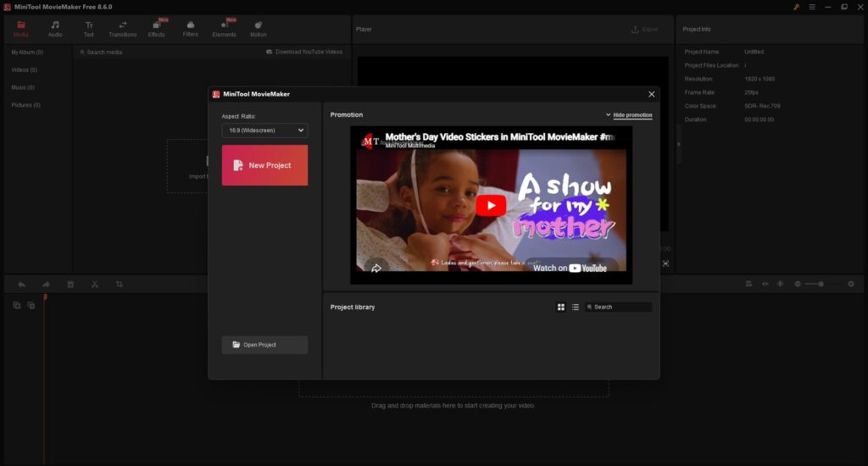Collapse the Project Info panel arrow
Image resolution: width=868 pixels, height=466 pixels.
pyautogui.click(x=679, y=144)
